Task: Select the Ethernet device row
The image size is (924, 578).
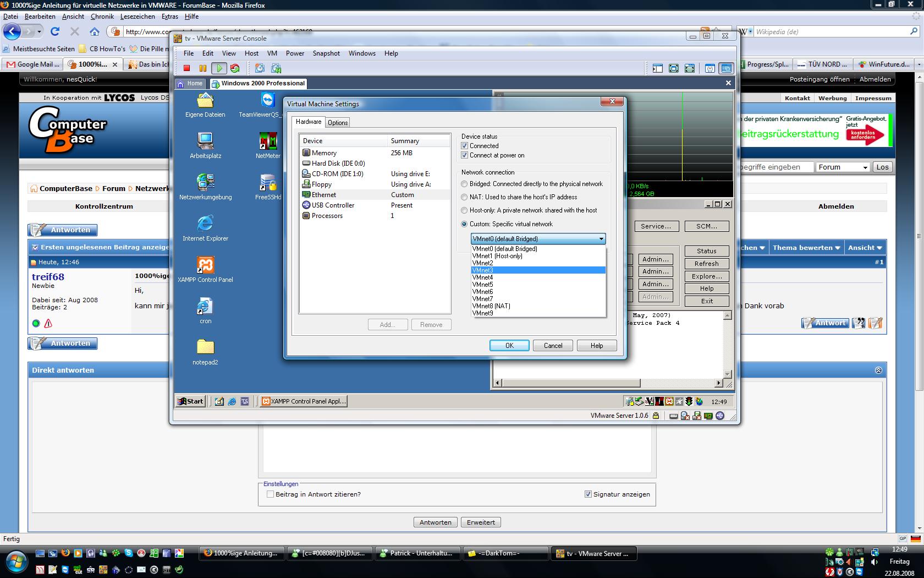Action: point(376,195)
